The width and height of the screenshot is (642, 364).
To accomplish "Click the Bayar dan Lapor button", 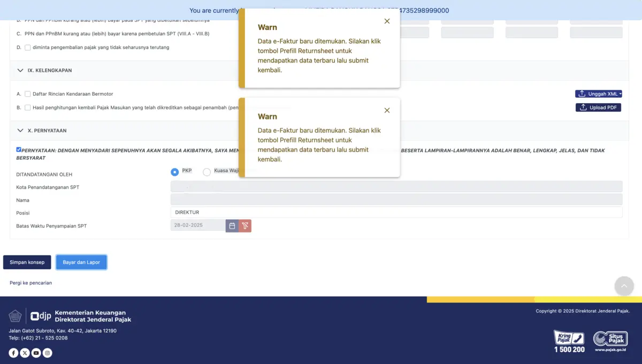I will [81, 262].
